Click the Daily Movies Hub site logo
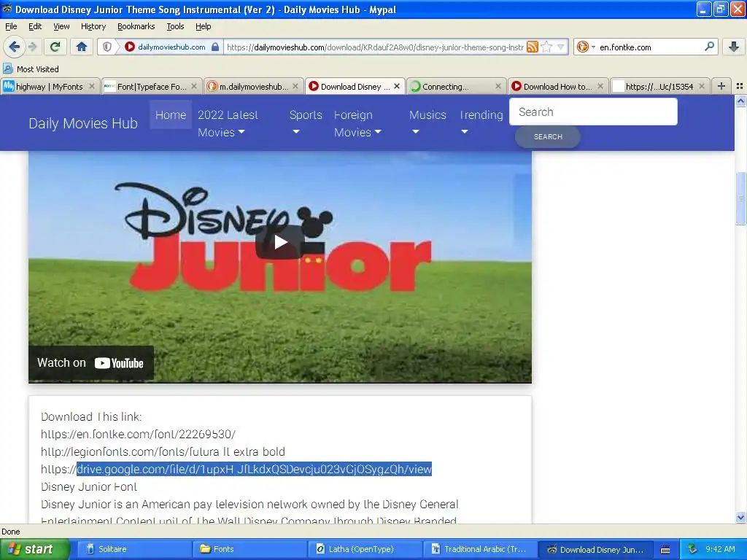 [83, 123]
